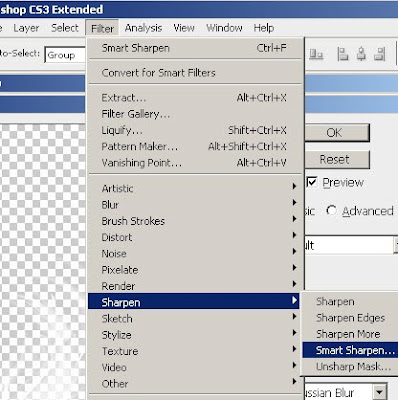398x400 pixels.
Task: Click the Reset button
Action: point(337,159)
